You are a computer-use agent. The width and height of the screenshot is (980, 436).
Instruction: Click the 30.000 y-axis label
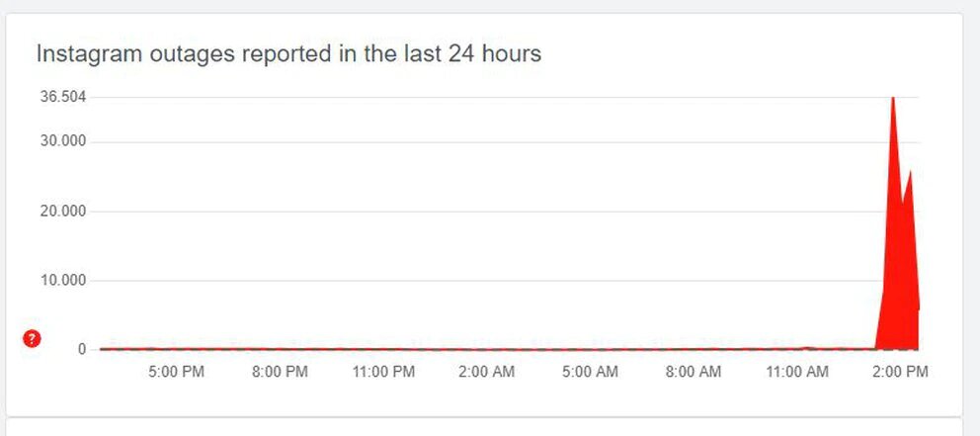click(60, 141)
